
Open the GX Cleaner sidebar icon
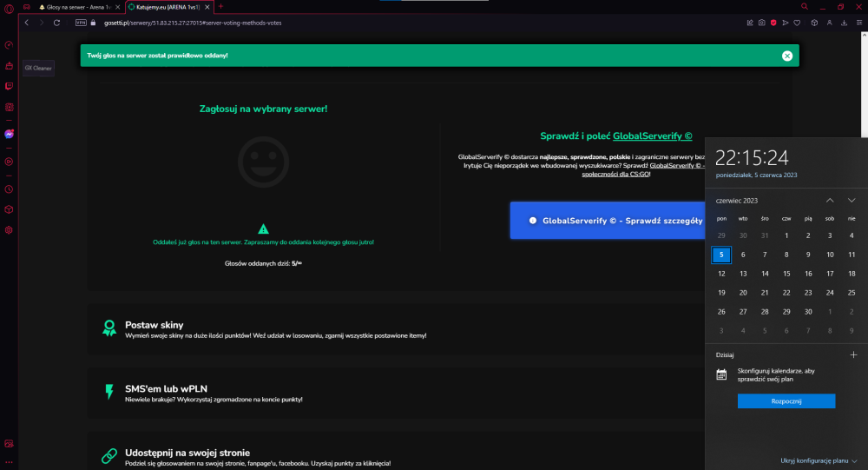(9, 65)
